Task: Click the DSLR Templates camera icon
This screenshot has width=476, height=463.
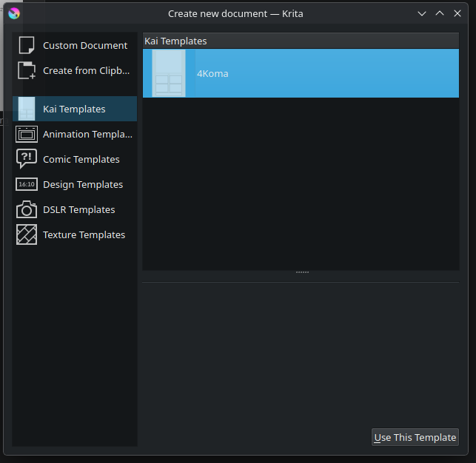Action: click(x=27, y=209)
